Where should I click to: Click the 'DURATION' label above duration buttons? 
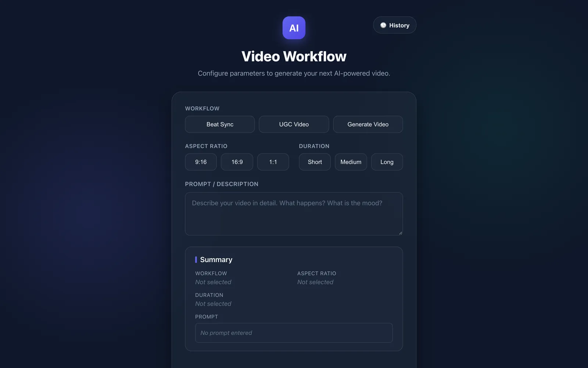click(x=314, y=146)
